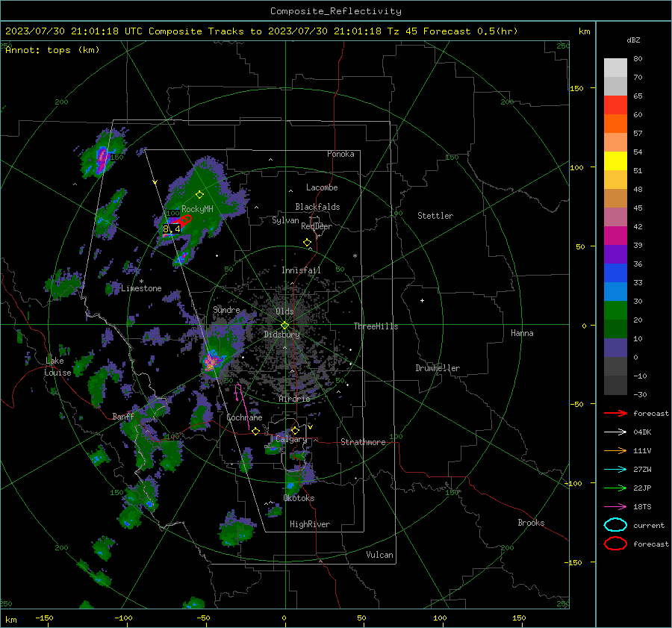Click the Innisfail city label
This screenshot has width=672, height=628.
point(301,270)
